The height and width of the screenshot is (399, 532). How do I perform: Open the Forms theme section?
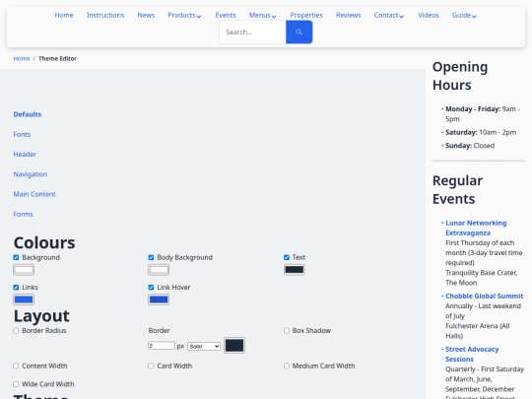pos(23,214)
